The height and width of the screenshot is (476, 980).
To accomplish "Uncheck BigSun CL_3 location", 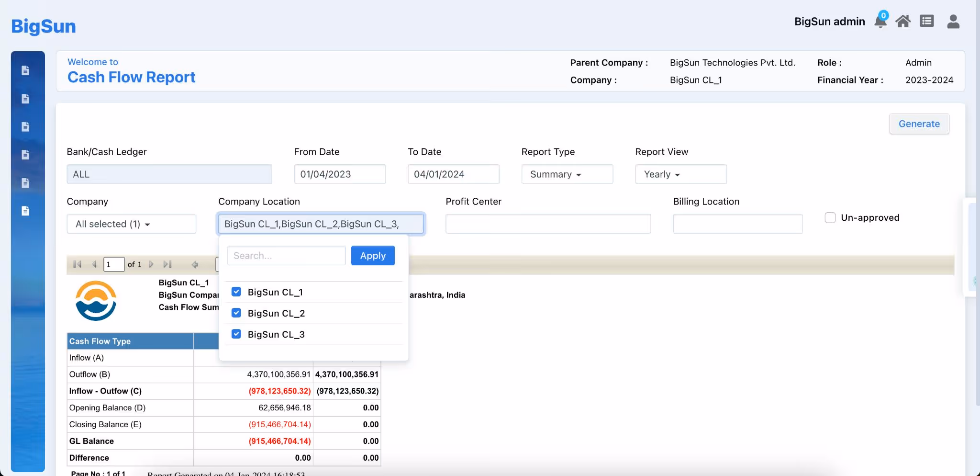I will click(236, 334).
